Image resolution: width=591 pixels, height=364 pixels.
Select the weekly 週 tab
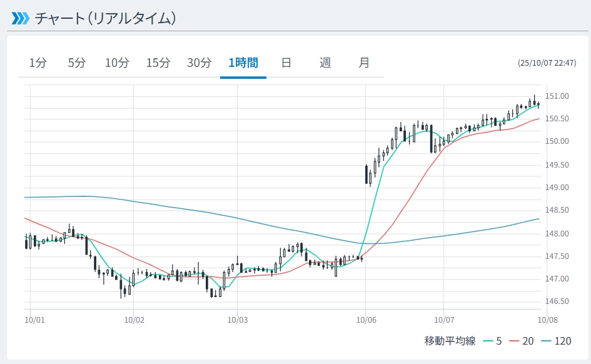point(325,63)
